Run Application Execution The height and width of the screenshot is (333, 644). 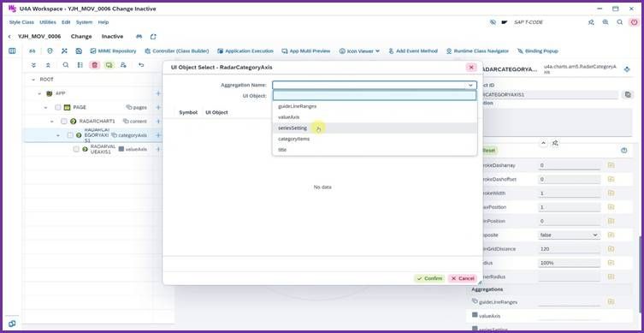click(x=245, y=51)
